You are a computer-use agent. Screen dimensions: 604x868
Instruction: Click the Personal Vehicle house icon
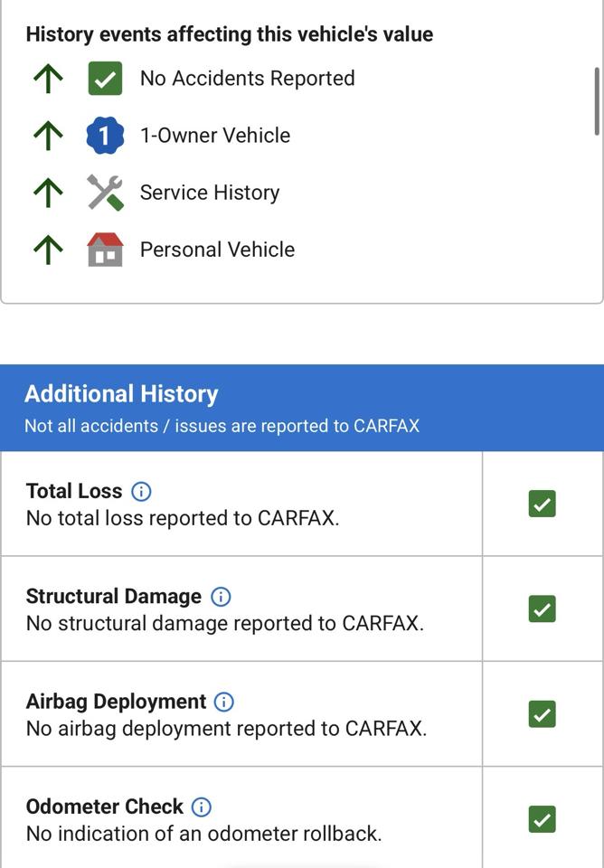coord(105,250)
